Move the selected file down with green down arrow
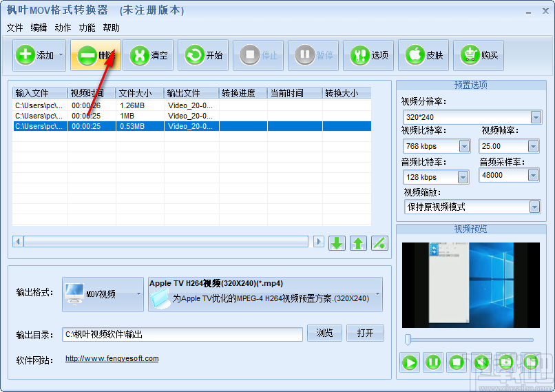Viewport: 555px width, 392px height. [x=337, y=243]
